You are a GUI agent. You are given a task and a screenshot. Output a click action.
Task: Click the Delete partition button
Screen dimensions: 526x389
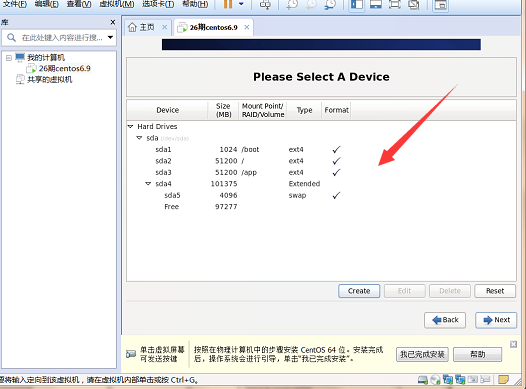(450, 291)
